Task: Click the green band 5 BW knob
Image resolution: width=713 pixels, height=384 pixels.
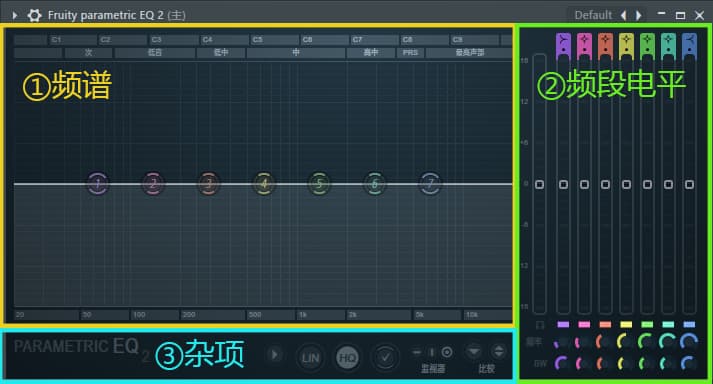Action: [646, 364]
